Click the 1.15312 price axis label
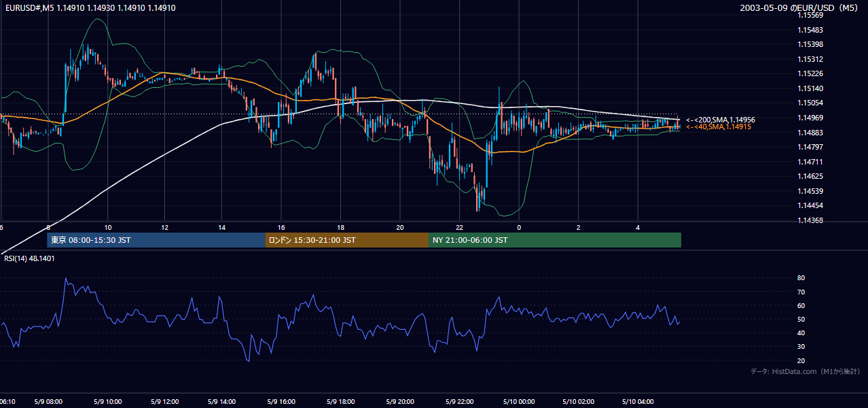Viewport: 868px width, 408px height. [x=810, y=59]
